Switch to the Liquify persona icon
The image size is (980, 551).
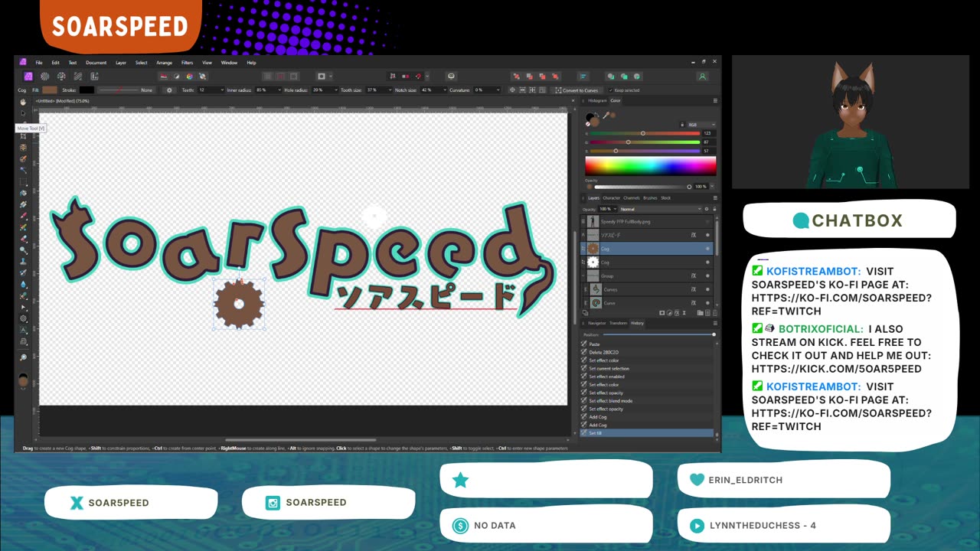click(45, 77)
